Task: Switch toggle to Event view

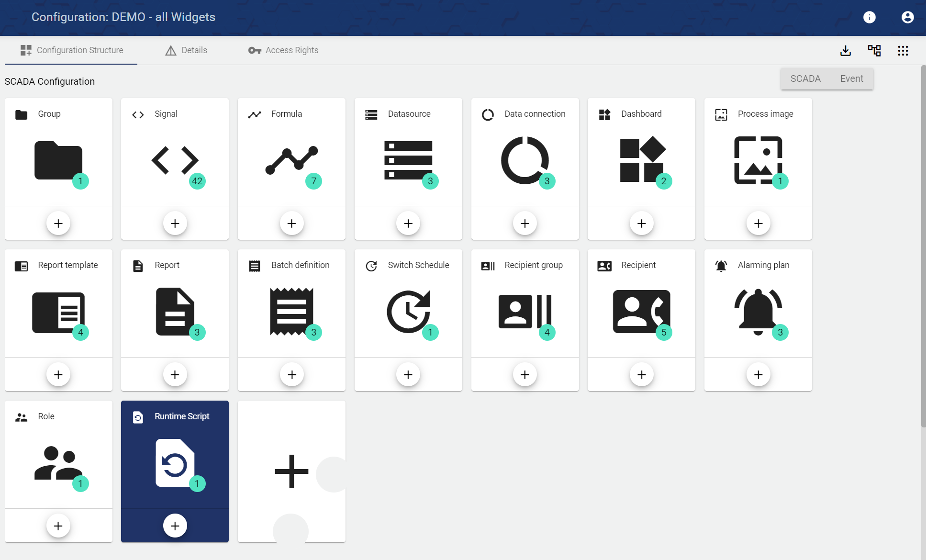Action: tap(851, 79)
